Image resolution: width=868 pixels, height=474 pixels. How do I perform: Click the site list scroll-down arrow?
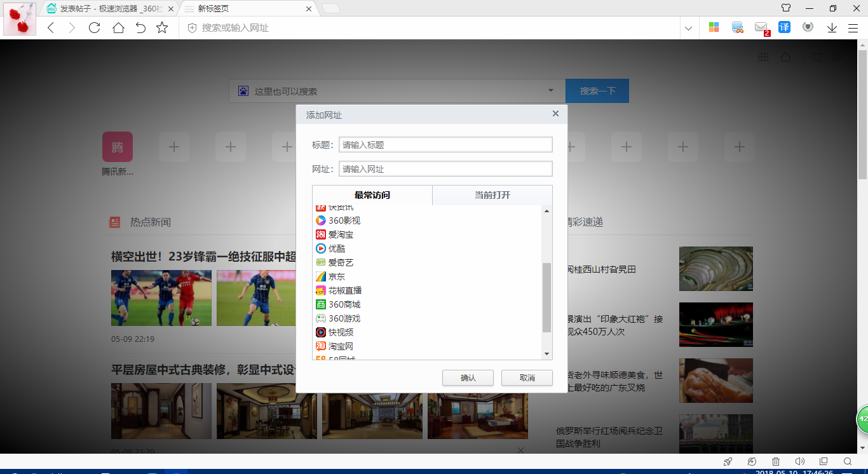546,354
